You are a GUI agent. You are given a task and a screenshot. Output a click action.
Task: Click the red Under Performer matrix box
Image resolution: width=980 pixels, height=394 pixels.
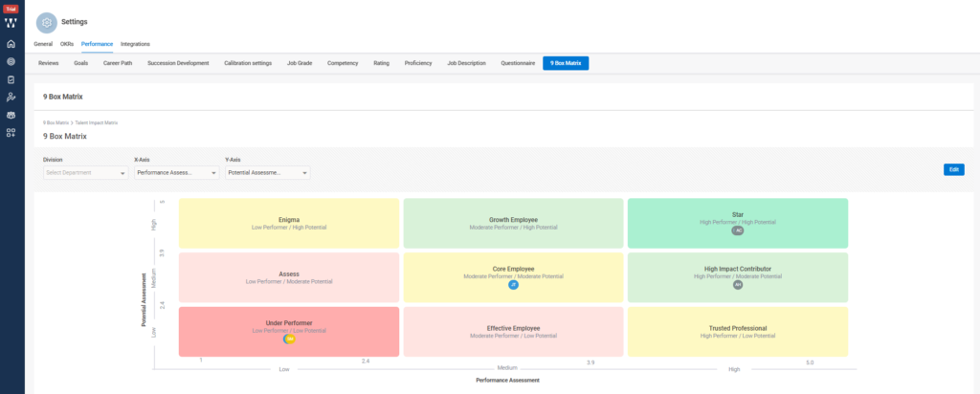pos(289,320)
